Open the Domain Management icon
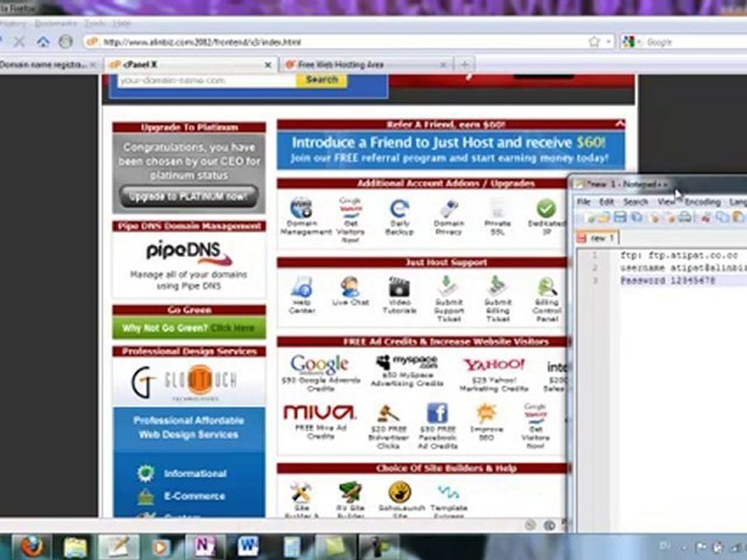This screenshot has height=560, width=747. click(302, 208)
